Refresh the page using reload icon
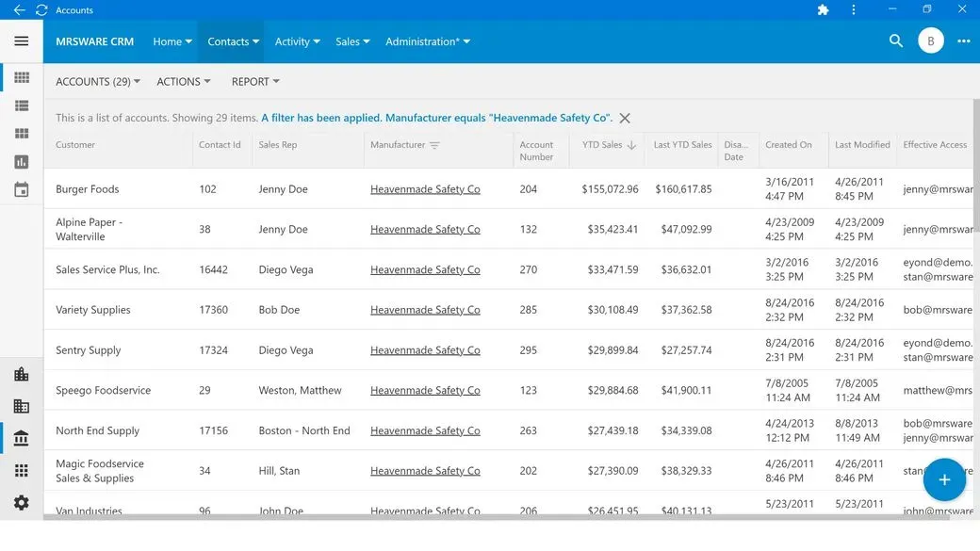The image size is (980, 551). tap(41, 10)
